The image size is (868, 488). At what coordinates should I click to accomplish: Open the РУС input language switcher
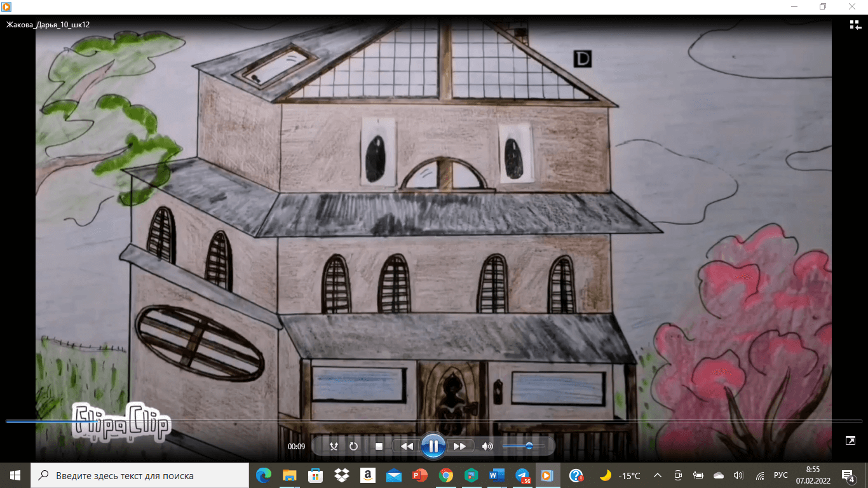[x=780, y=475]
